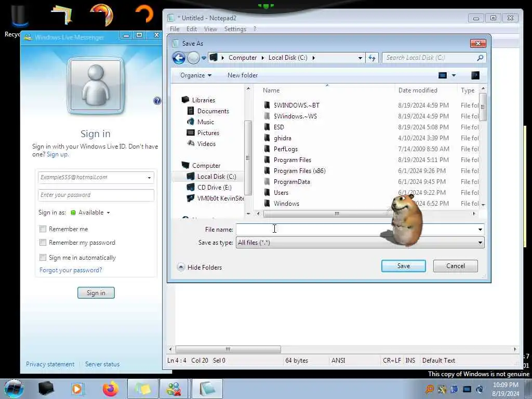Open the Save as type combo box

tap(360, 243)
